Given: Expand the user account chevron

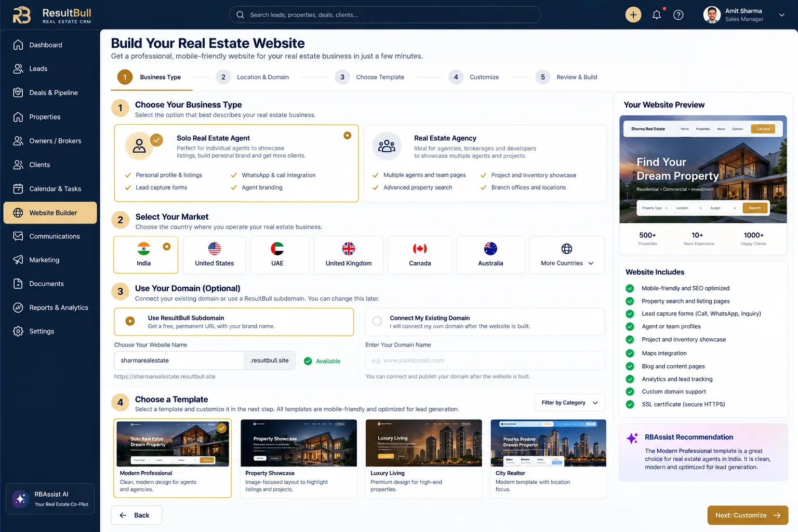Looking at the screenshot, I should (x=781, y=15).
